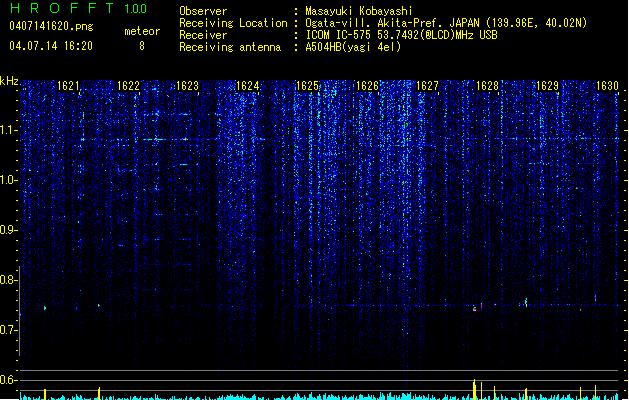Screen dimensions: 629x400
Task: Click the A504HB(yagi 4el) antenna text
Action: point(353,47)
